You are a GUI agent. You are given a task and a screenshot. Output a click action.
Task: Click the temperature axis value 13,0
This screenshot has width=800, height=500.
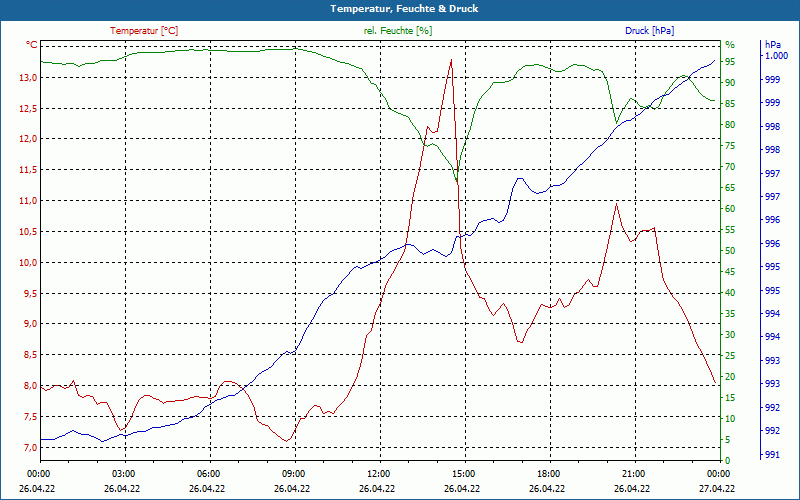coord(29,78)
